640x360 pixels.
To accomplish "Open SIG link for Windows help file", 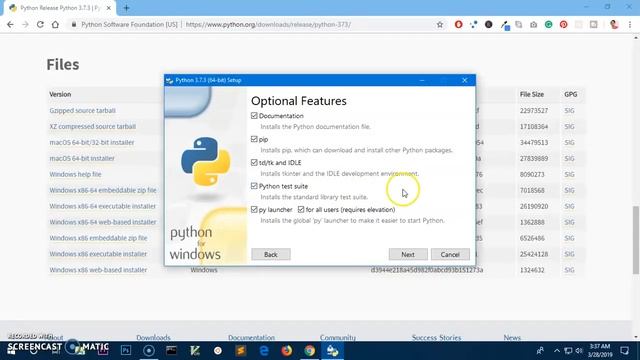I will (x=569, y=174).
